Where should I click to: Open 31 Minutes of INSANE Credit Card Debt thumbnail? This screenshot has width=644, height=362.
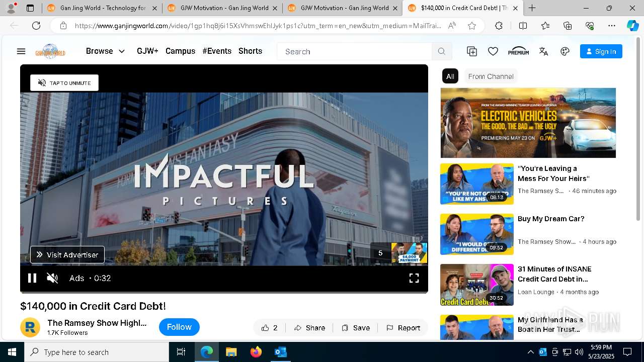(477, 285)
